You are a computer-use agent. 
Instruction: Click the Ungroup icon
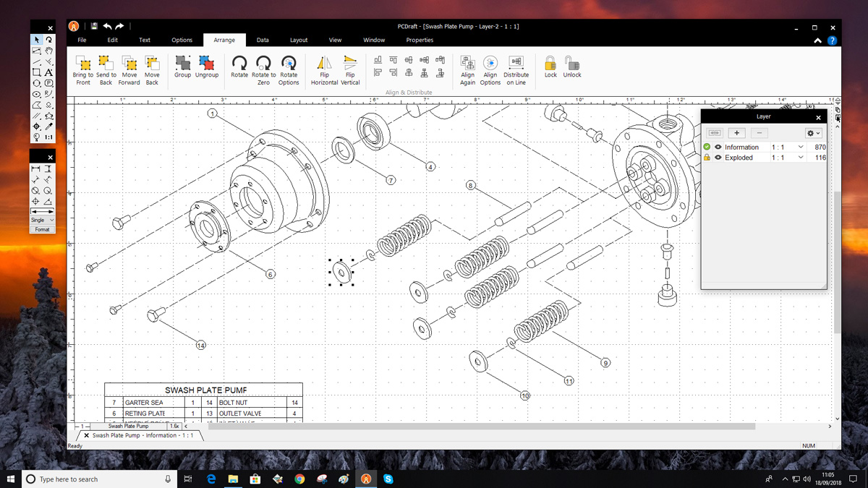click(207, 64)
